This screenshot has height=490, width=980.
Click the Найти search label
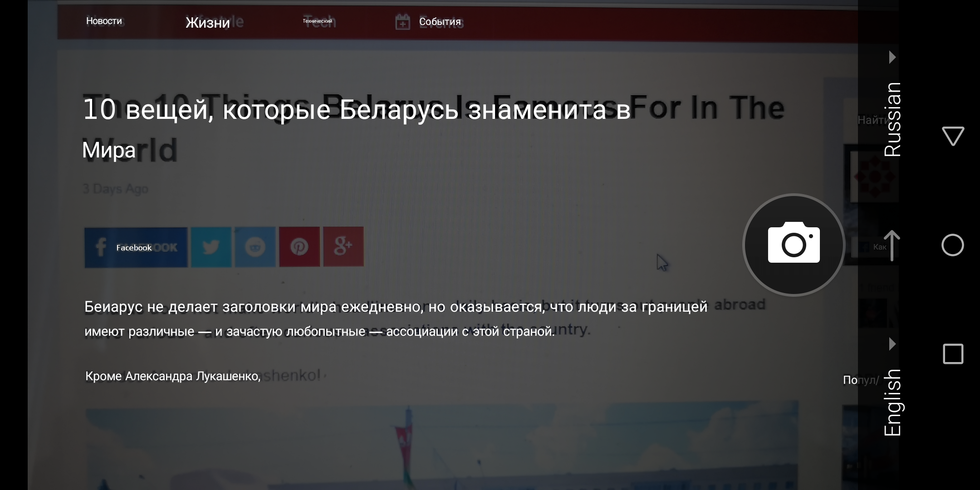pyautogui.click(x=873, y=120)
